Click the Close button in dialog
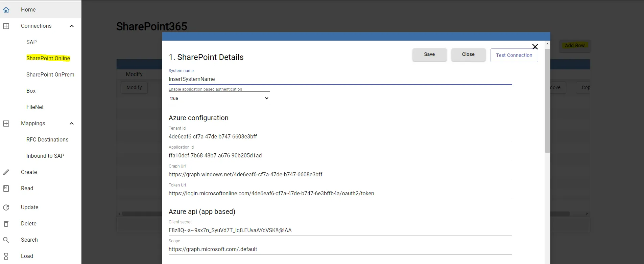 [468, 54]
